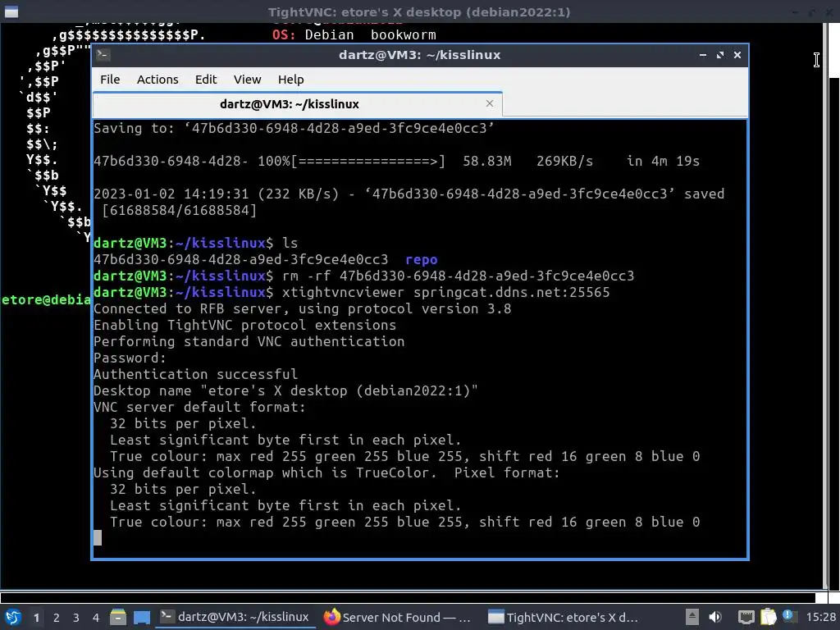This screenshot has height=630, width=840.
Task: Open the volume control tray icon
Action: coord(715,617)
